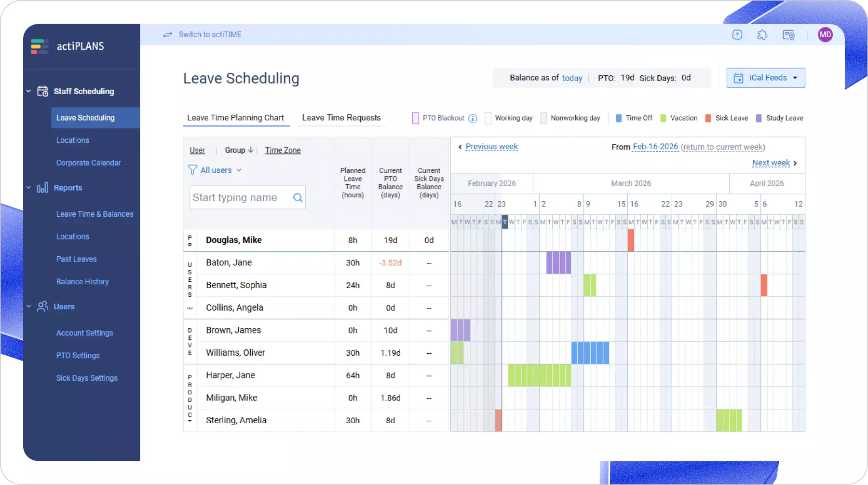Screen dimensions: 868x485
Task: Open the All users filter dropdown
Action: [x=218, y=170]
